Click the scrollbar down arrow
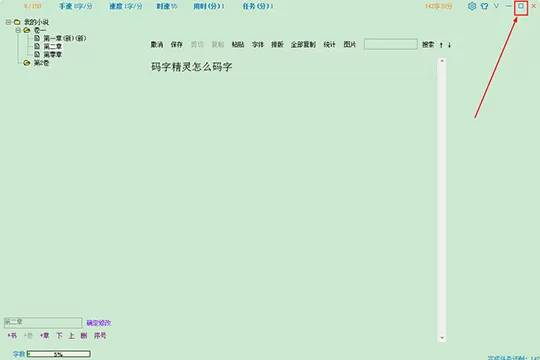 [442, 338]
